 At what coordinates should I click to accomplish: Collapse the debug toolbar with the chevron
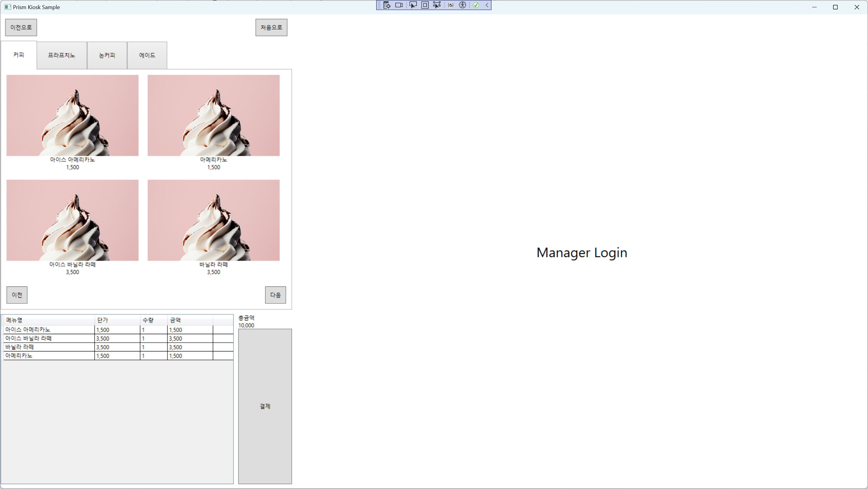(x=487, y=5)
